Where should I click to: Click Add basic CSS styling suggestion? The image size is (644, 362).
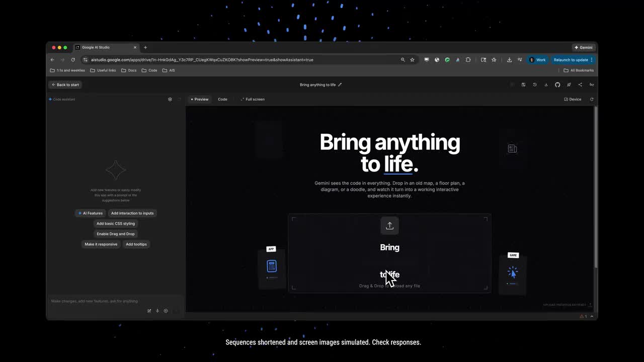tap(116, 224)
